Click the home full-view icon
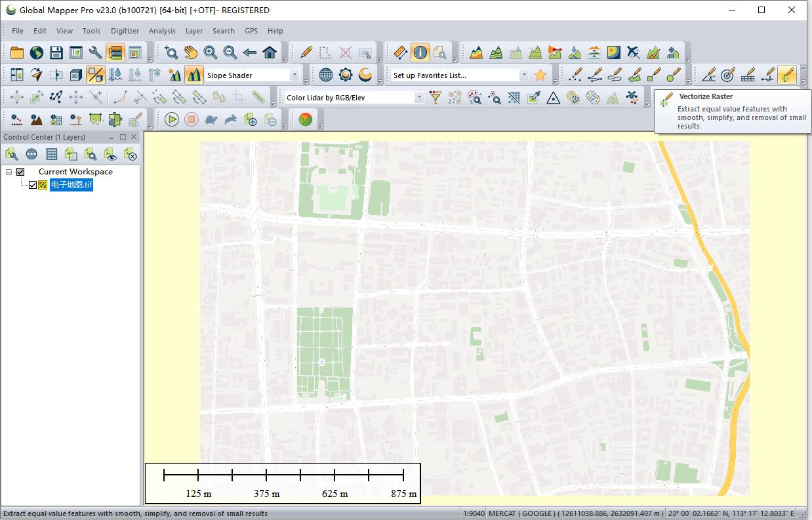The height and width of the screenshot is (520, 812). 270,52
